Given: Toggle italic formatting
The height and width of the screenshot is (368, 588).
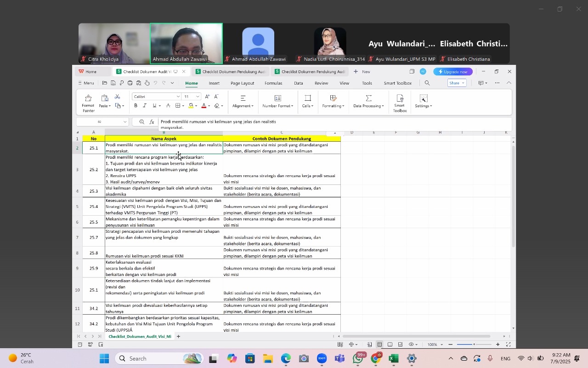Looking at the screenshot, I should pyautogui.click(x=145, y=106).
